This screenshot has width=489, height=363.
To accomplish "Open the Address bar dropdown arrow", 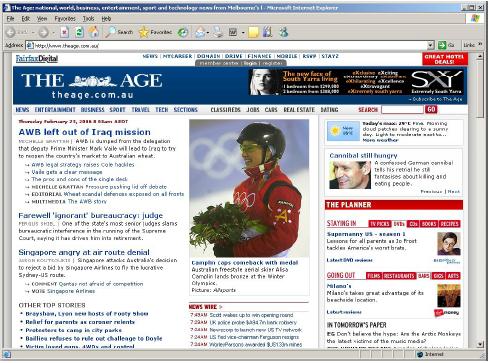I will click(431, 46).
